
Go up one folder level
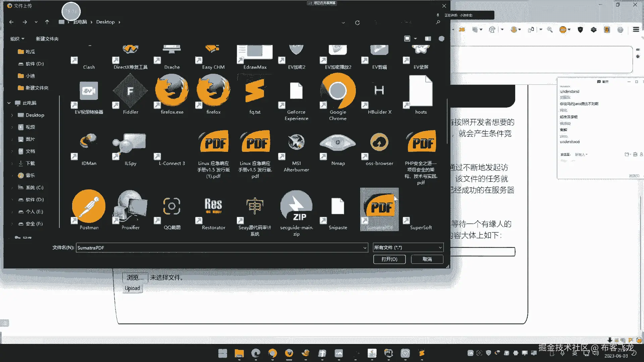click(47, 22)
